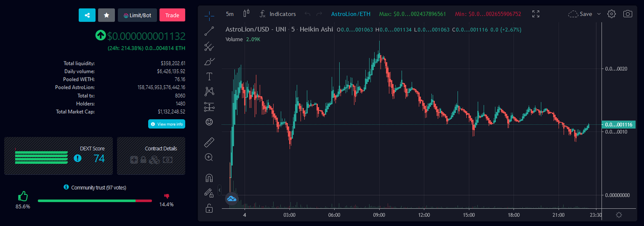Expand the Save dropdown arrow
This screenshot has width=644, height=226.
coord(598,14)
